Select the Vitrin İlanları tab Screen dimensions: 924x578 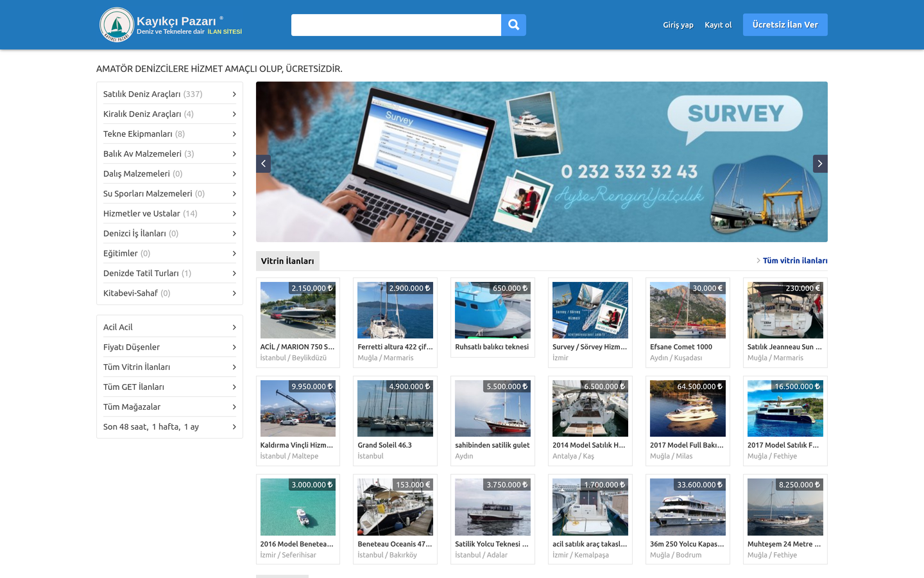(x=287, y=261)
